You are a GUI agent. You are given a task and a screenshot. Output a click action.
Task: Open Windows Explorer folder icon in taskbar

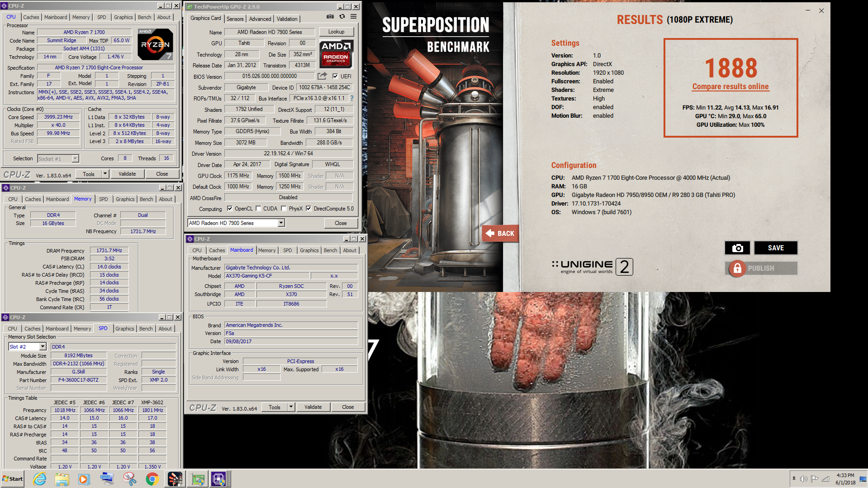(x=62, y=478)
